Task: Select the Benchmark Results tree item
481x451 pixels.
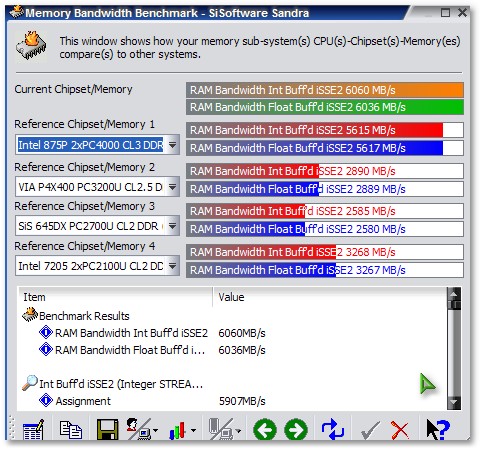Action: 84,316
